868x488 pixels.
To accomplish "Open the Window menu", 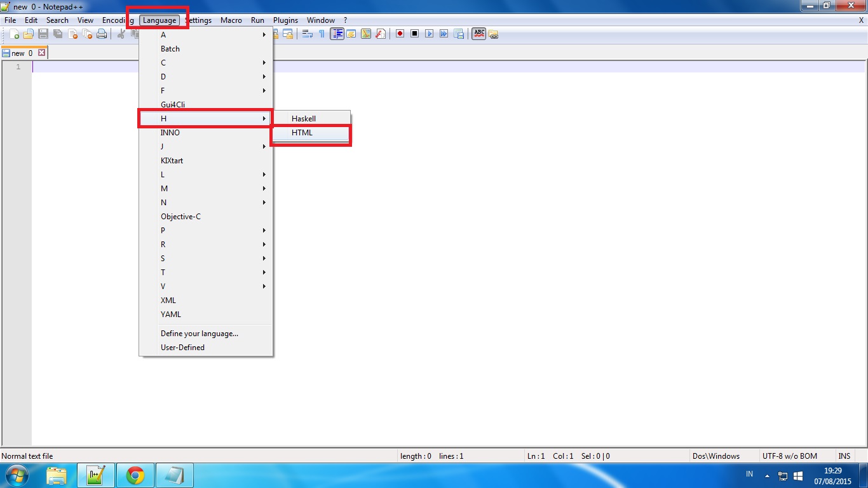I will 321,20.
